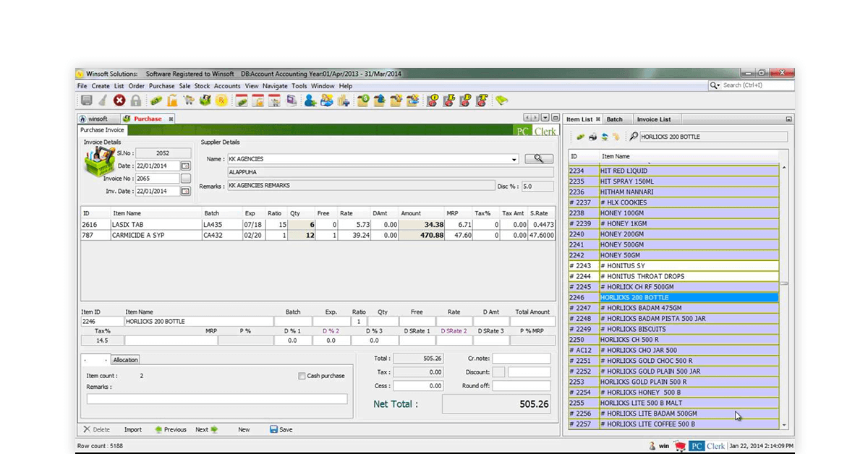Viewport: 868px width, 454px height.
Task: Click the Cr.note input field
Action: [522, 359]
